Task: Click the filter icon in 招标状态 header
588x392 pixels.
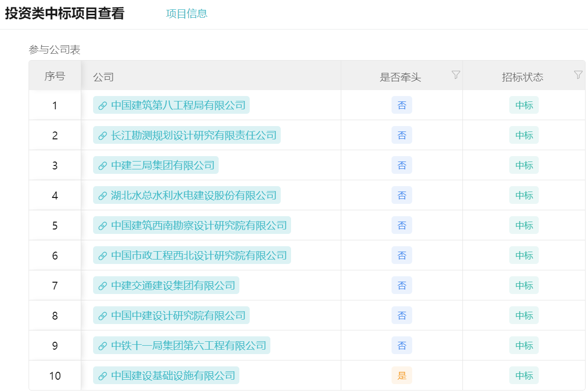Action: (x=578, y=75)
